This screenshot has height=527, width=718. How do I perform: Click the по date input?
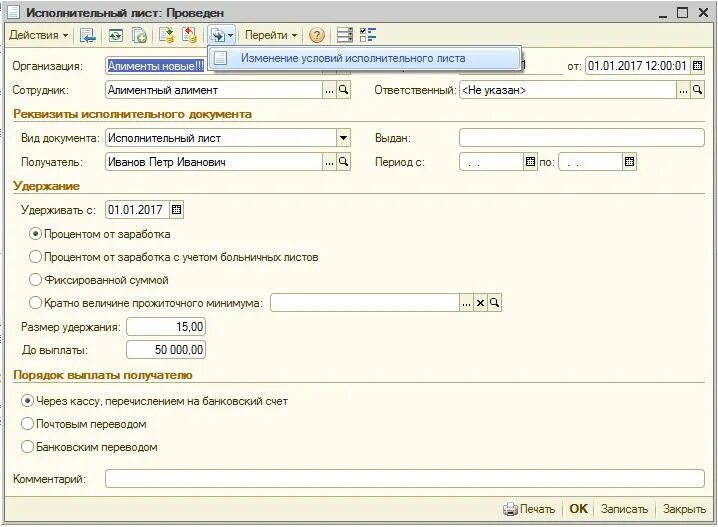(591, 162)
